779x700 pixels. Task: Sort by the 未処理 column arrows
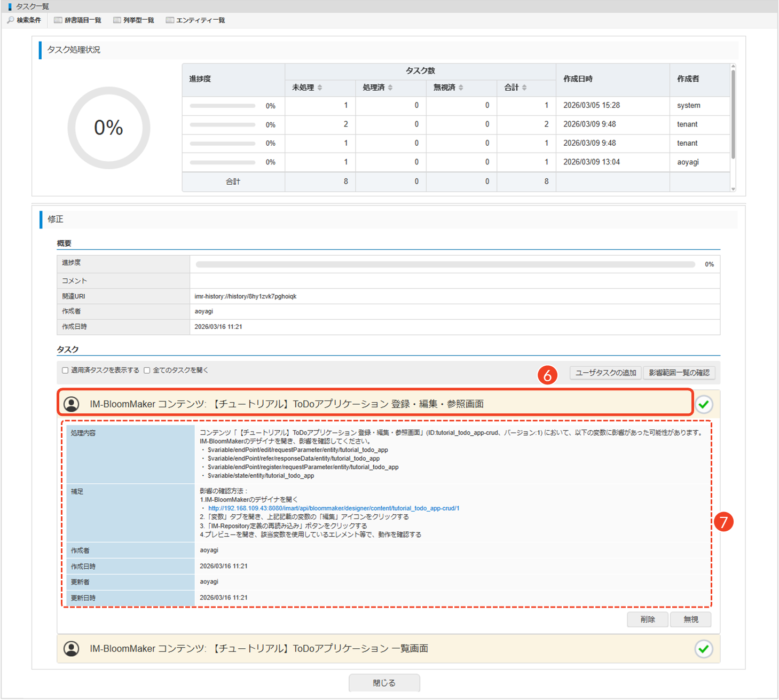[x=320, y=88]
